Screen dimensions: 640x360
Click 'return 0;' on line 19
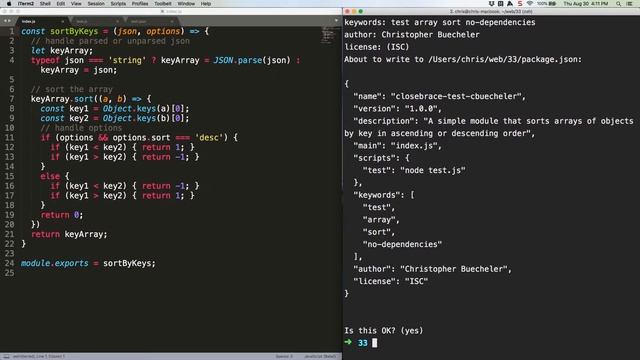62,215
